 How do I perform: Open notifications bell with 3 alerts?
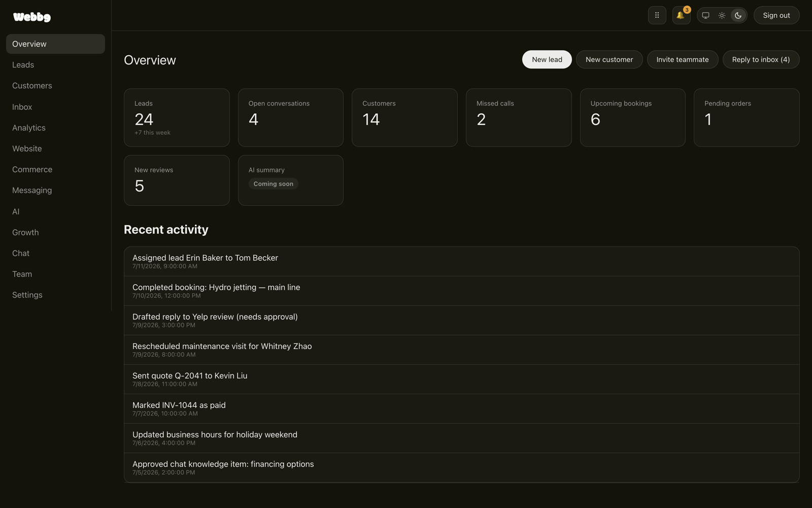point(681,15)
